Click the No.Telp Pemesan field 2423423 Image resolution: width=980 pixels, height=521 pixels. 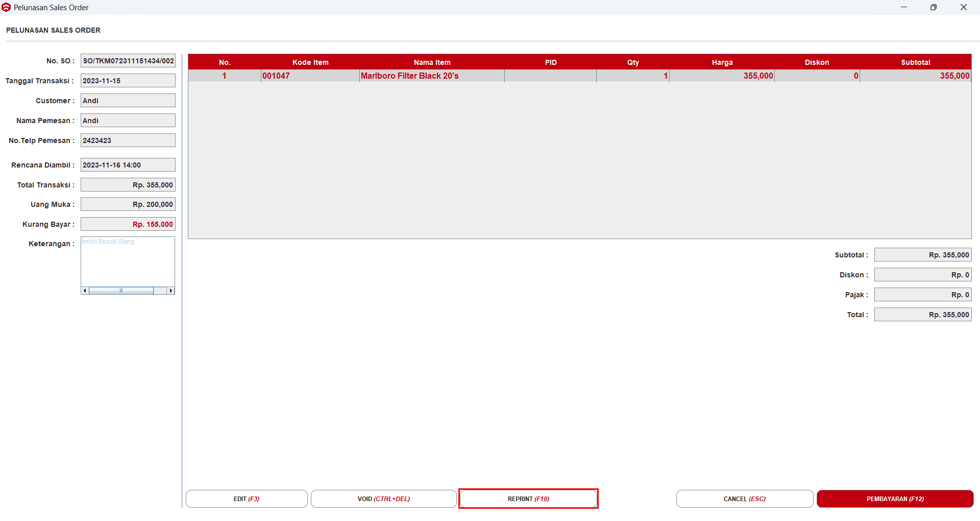click(128, 140)
